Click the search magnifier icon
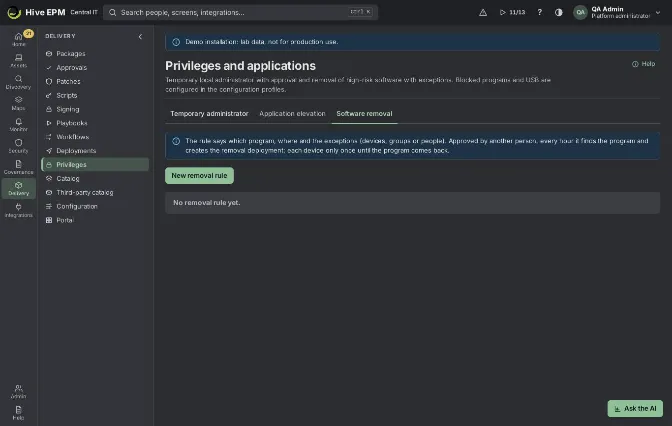Image resolution: width=672 pixels, height=426 pixels. click(112, 12)
